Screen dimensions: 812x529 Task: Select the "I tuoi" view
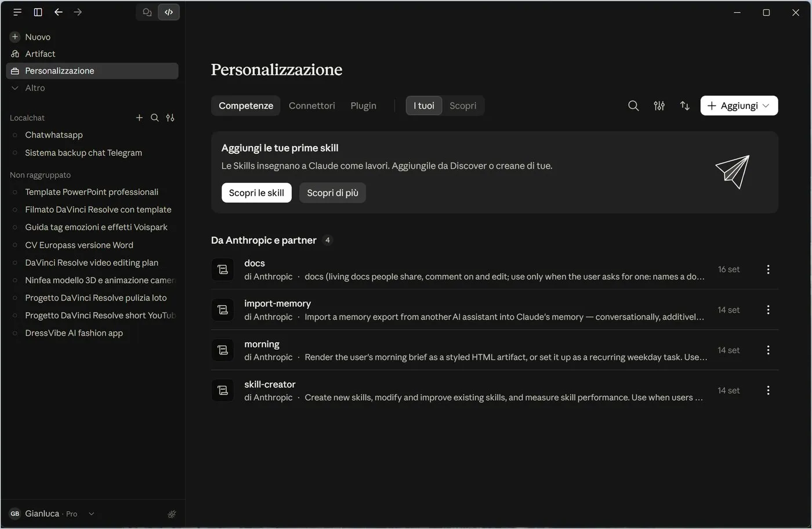click(424, 106)
